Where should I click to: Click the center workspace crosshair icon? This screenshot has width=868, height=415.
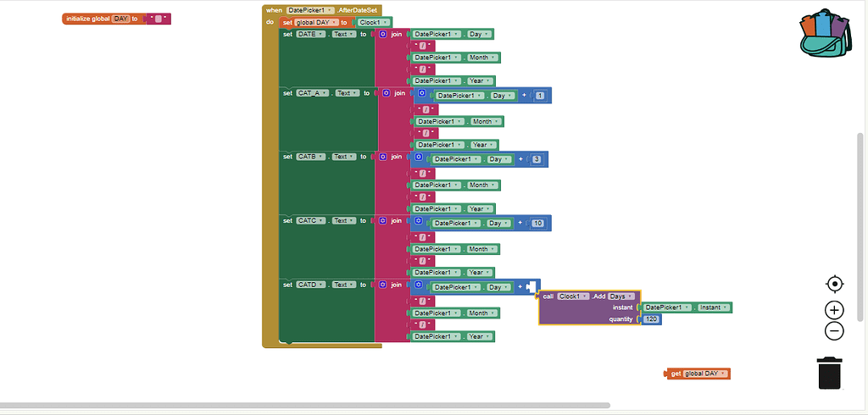pos(834,284)
